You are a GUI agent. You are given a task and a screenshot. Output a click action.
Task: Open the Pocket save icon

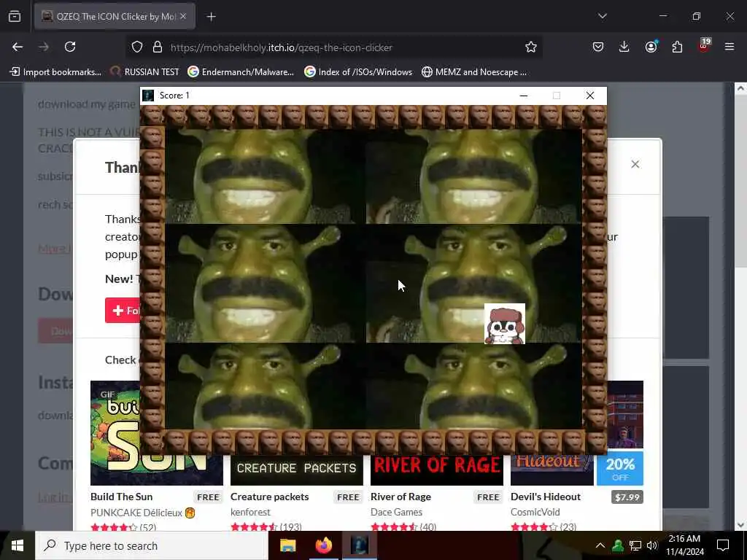point(598,47)
